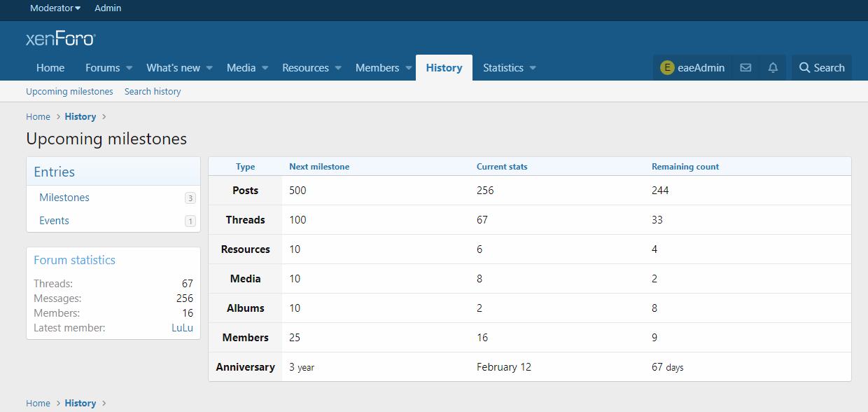Expand the Resources dropdown arrow
This screenshot has width=868, height=412.
(x=338, y=68)
